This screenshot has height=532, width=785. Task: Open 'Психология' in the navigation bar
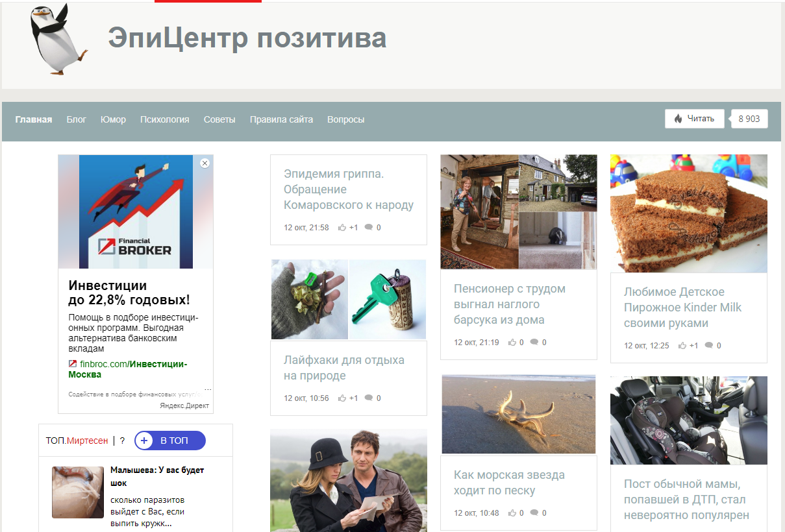click(x=164, y=119)
